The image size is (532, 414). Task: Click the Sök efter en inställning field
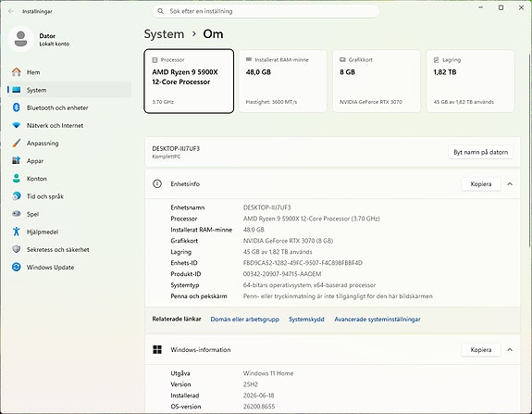click(266, 11)
